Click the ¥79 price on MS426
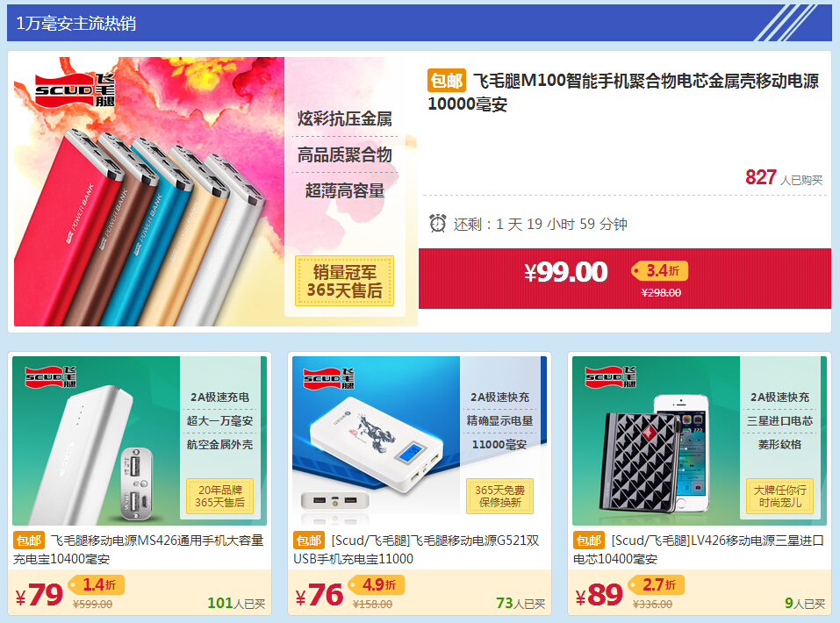The image size is (840, 623). click(39, 595)
